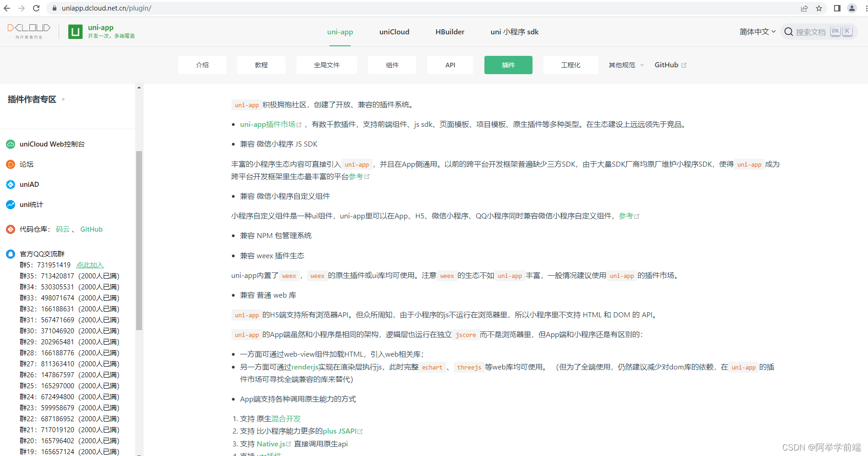
Task: Bookmark this page with star icon
Action: [x=819, y=8]
